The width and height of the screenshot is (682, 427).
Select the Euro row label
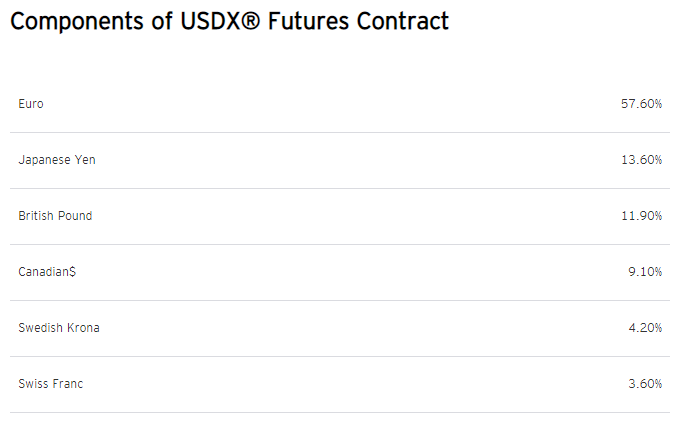[30, 104]
